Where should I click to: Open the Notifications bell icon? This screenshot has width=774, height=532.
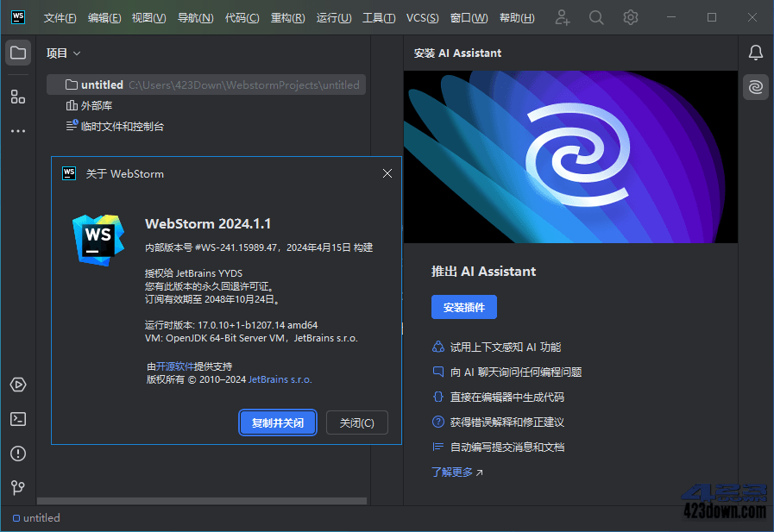click(x=756, y=53)
